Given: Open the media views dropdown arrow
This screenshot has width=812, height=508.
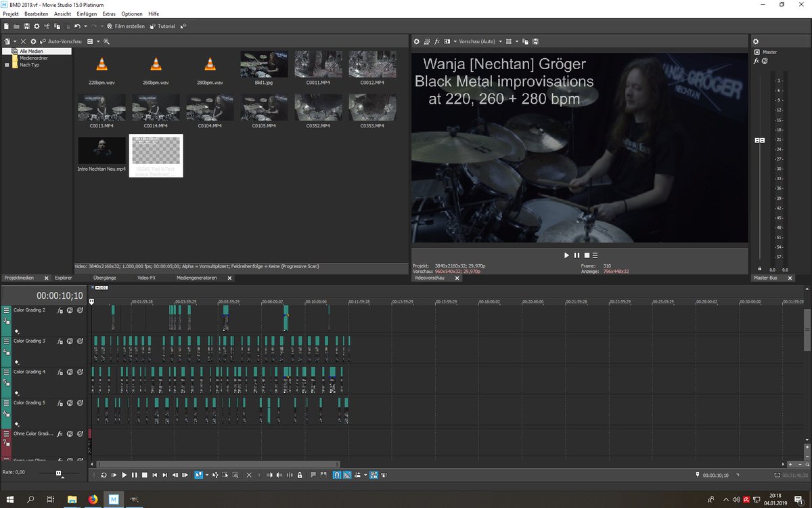Looking at the screenshot, I should pos(98,41).
